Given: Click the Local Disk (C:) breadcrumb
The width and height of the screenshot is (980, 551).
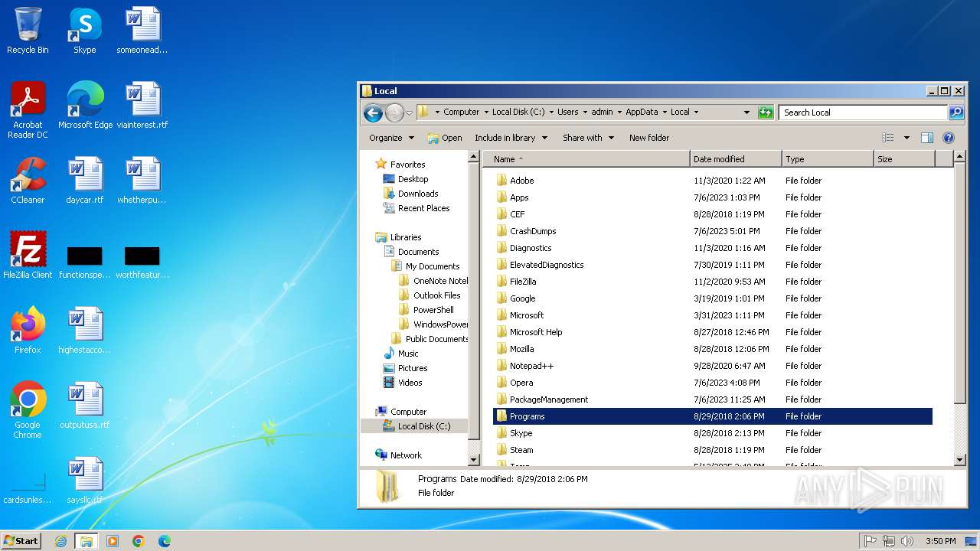Looking at the screenshot, I should point(518,112).
